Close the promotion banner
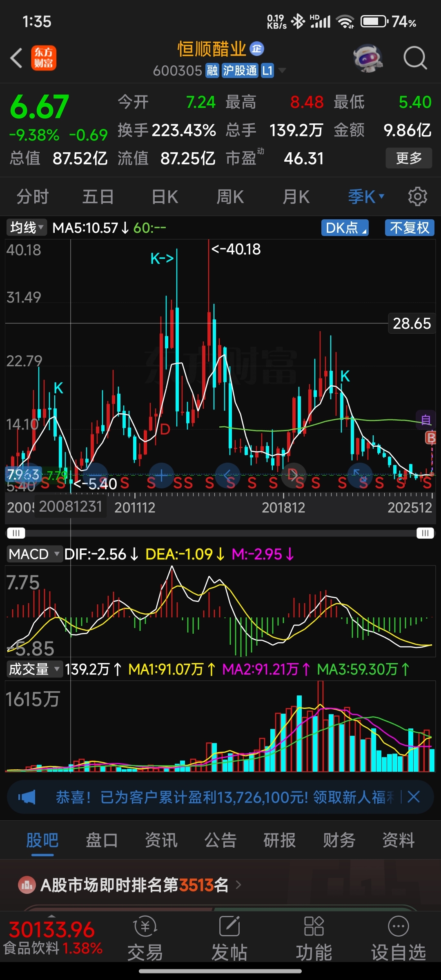This screenshot has height=980, width=441. pyautogui.click(x=414, y=797)
